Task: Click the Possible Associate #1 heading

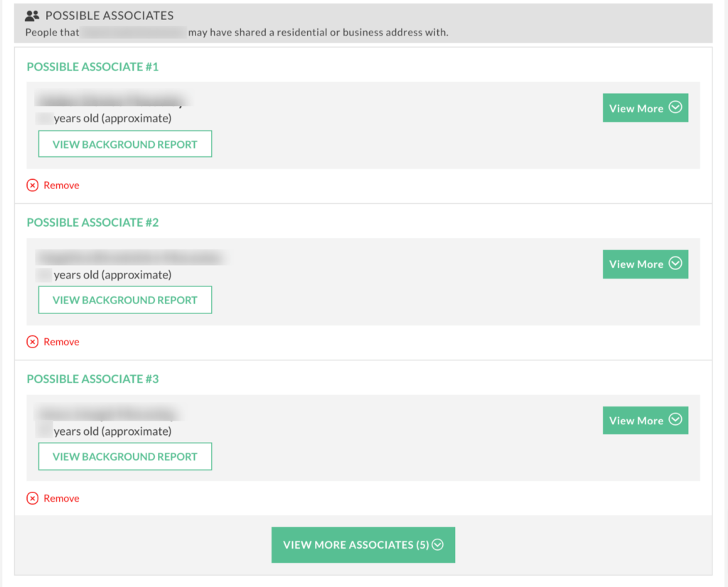Action: pyautogui.click(x=92, y=67)
